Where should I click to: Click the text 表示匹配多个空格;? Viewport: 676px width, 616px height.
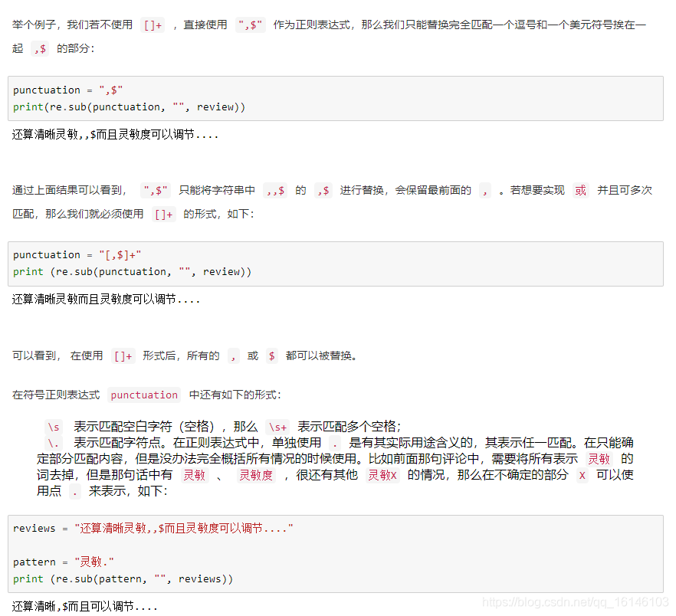[x=349, y=427]
